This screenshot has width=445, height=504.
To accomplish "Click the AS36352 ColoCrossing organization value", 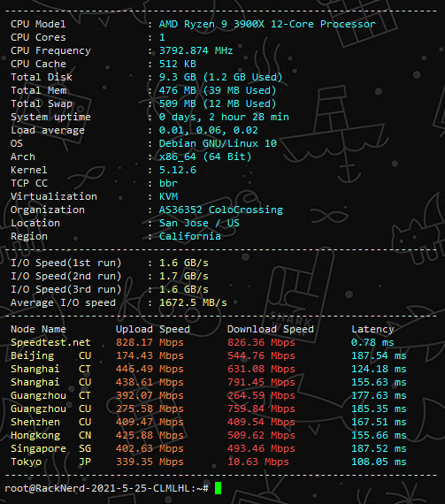I will tap(221, 210).
